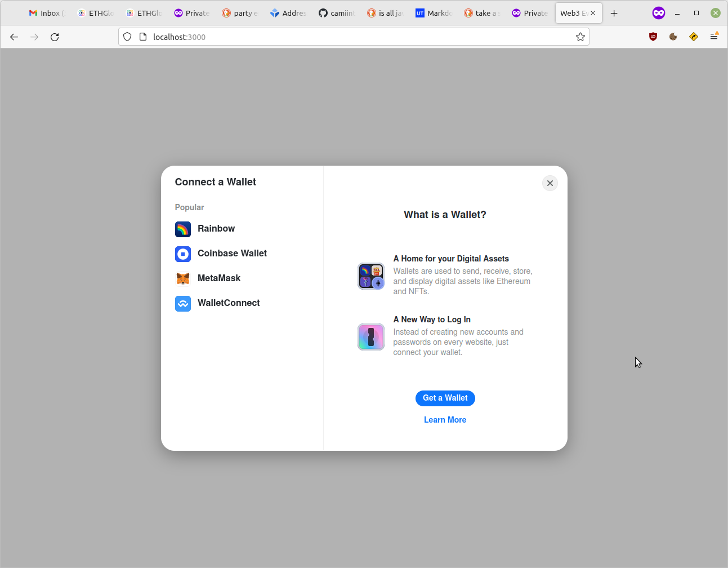Click the "Connect a Wallet" title

(x=215, y=182)
